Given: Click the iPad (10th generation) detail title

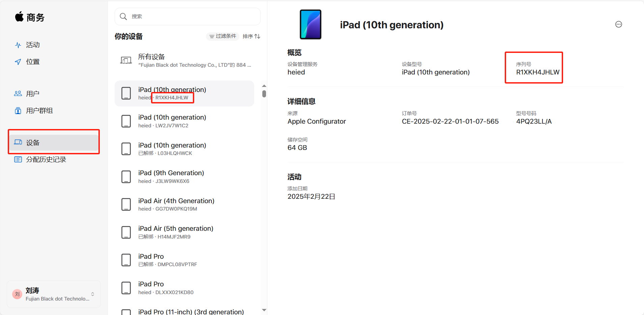Looking at the screenshot, I should 392,25.
